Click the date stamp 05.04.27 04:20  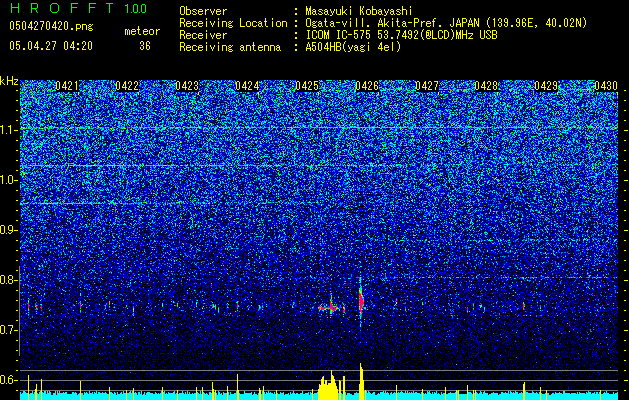[51, 46]
